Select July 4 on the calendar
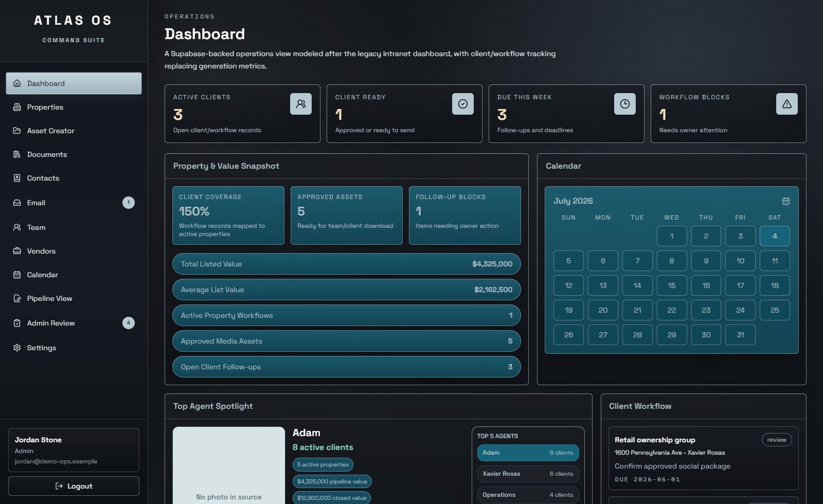Image resolution: width=823 pixels, height=504 pixels. point(775,236)
